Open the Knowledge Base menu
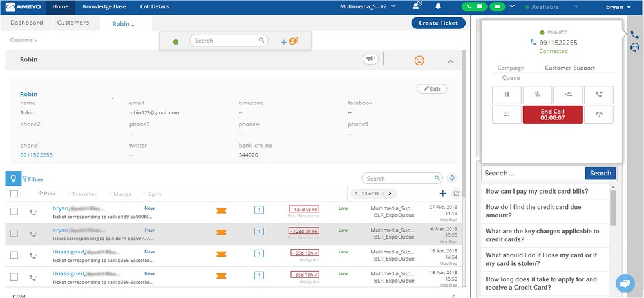644x298 pixels. pos(104,7)
